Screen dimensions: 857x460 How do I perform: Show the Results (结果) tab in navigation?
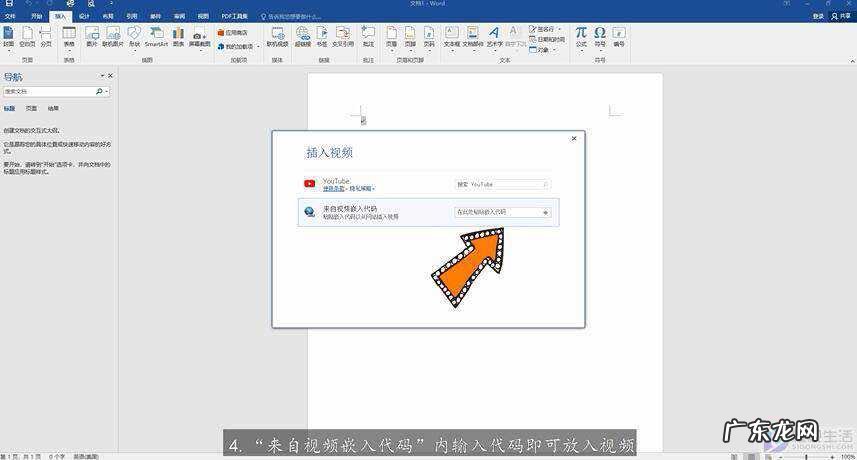(x=53, y=109)
